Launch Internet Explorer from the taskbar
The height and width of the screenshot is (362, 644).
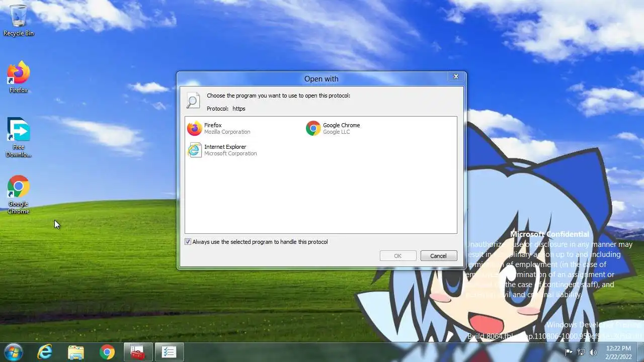point(45,352)
